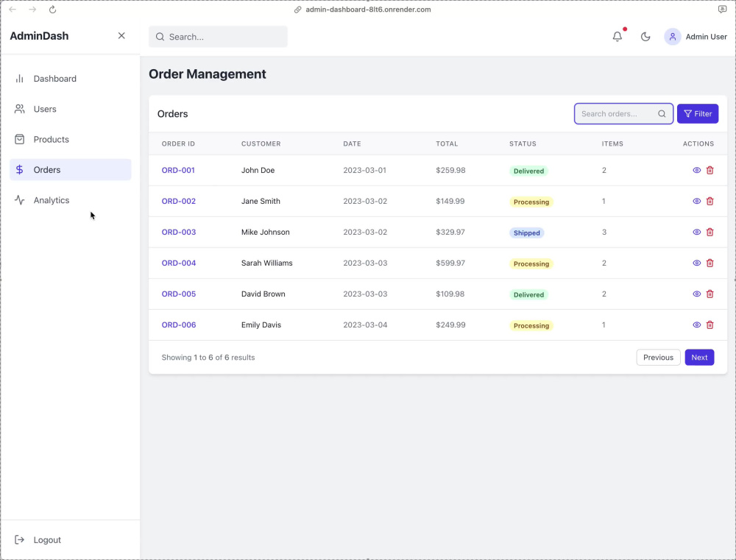
Task: Open order link ORD-002
Action: click(x=179, y=202)
